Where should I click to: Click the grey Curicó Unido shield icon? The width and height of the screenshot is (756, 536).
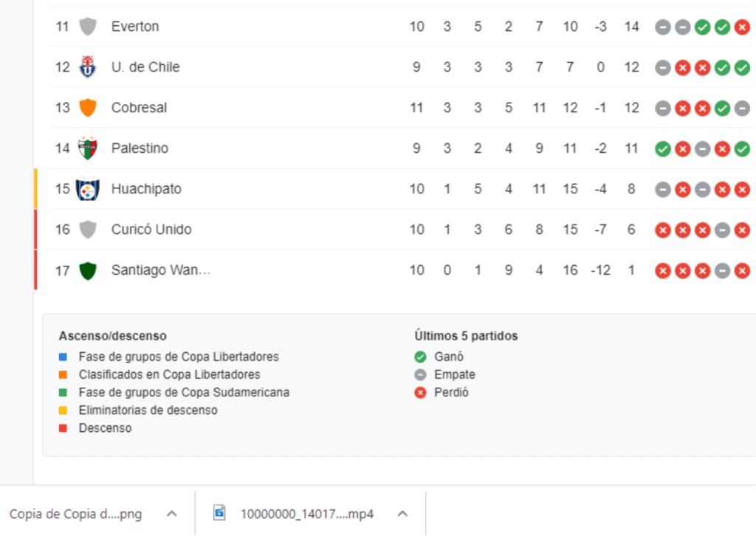tap(88, 230)
